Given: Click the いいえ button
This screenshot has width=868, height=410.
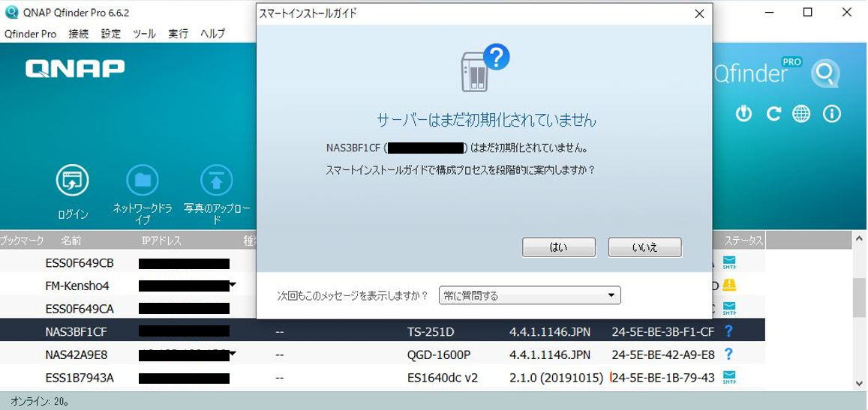Looking at the screenshot, I should [644, 247].
